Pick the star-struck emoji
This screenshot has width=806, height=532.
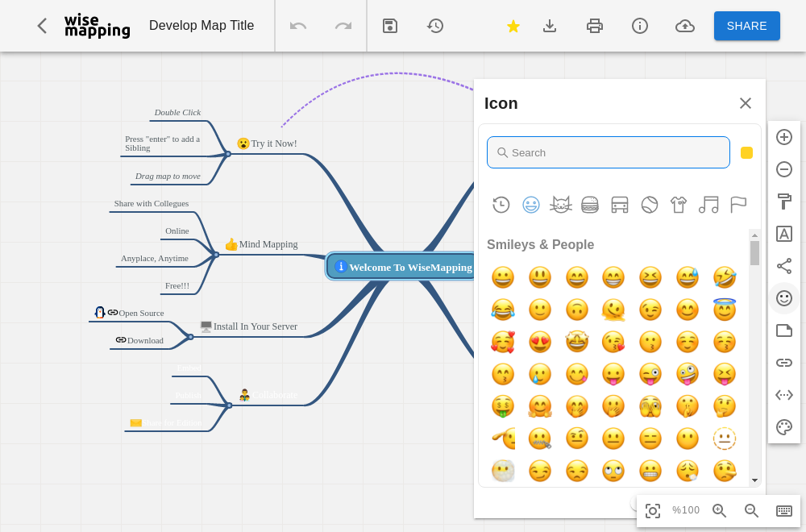[577, 342]
